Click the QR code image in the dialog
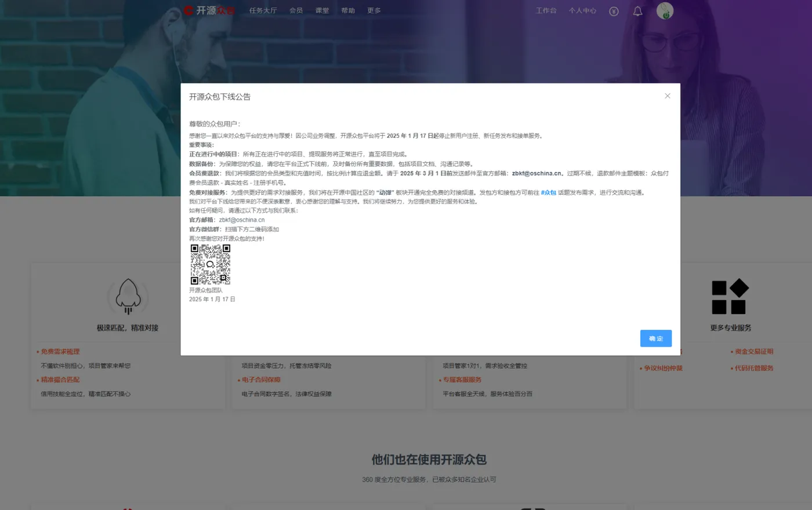Viewport: 812px width, 510px height. (x=211, y=264)
